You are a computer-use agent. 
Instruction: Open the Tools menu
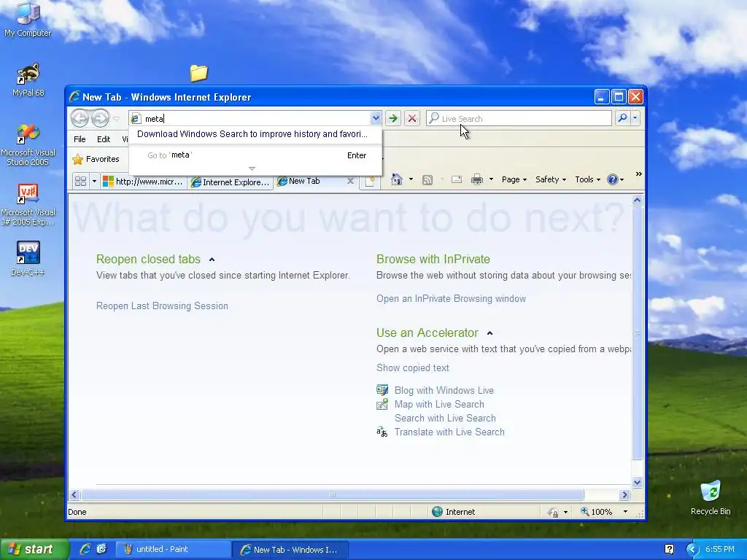(x=587, y=179)
